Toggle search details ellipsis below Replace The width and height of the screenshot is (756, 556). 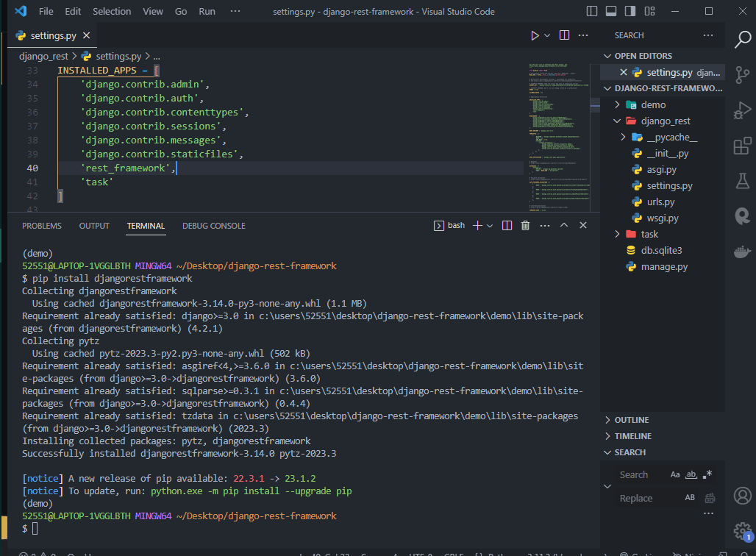(x=708, y=513)
